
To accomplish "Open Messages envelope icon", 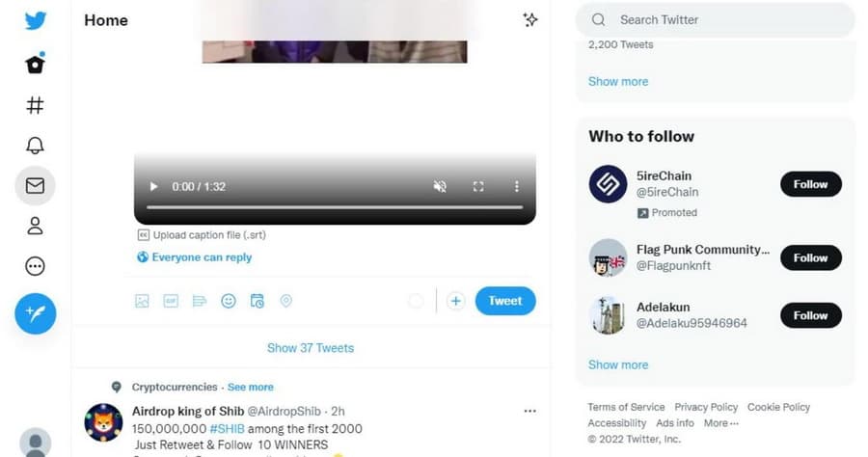I will coord(35,186).
